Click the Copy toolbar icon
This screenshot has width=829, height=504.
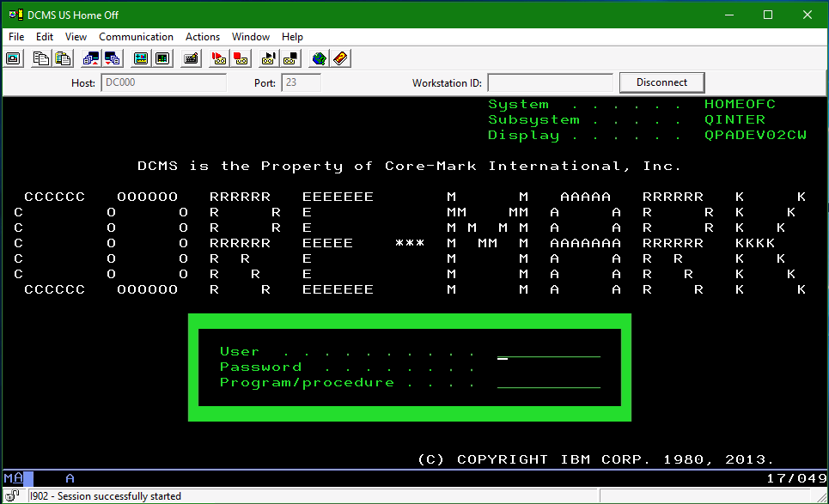pos(40,58)
